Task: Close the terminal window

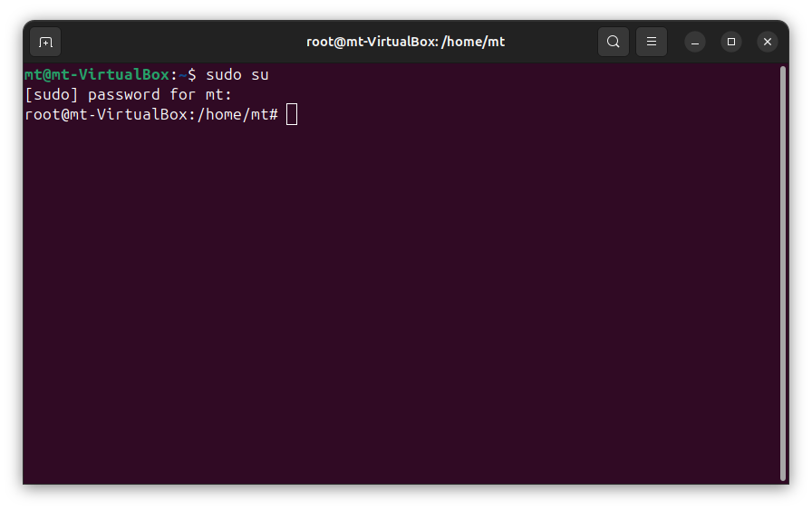Action: [768, 42]
